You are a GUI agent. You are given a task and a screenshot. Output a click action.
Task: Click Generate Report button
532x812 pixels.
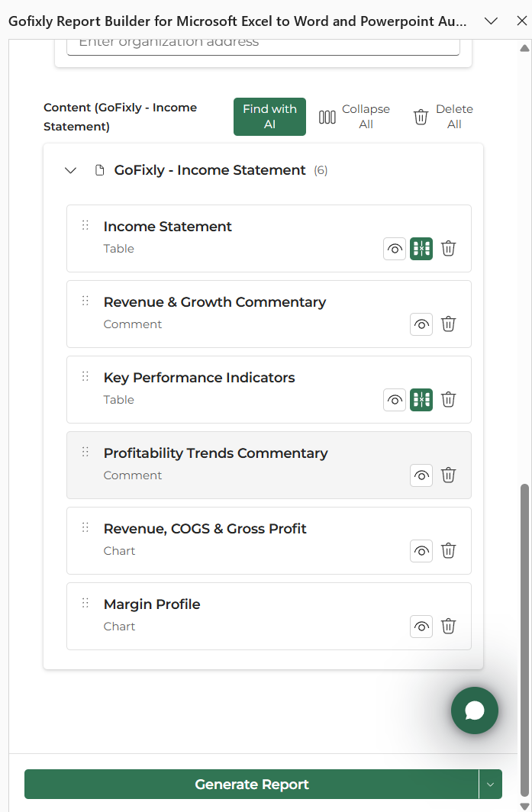point(252,785)
